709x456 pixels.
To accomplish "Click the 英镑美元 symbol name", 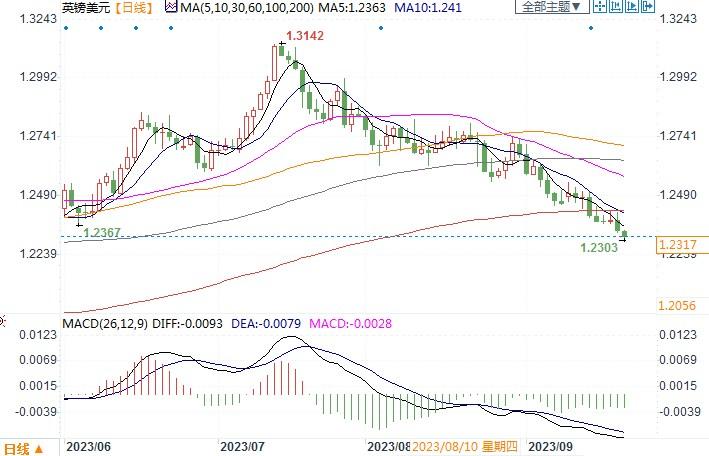I will pos(86,7).
